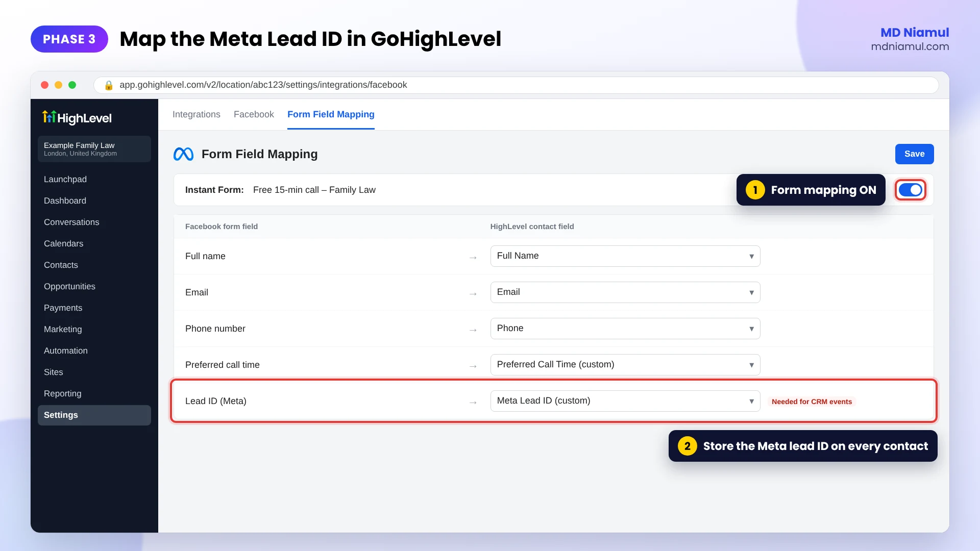Open Conversations from the sidebar

[x=94, y=222]
